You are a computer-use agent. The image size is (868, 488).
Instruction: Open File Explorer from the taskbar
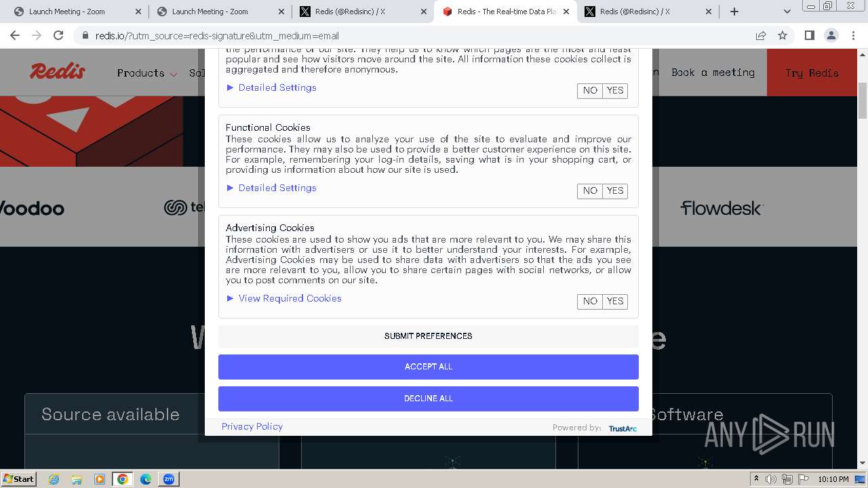click(x=77, y=479)
